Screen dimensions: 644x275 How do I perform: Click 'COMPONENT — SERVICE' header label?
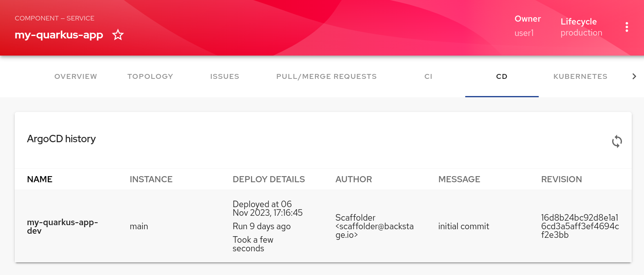54,18
